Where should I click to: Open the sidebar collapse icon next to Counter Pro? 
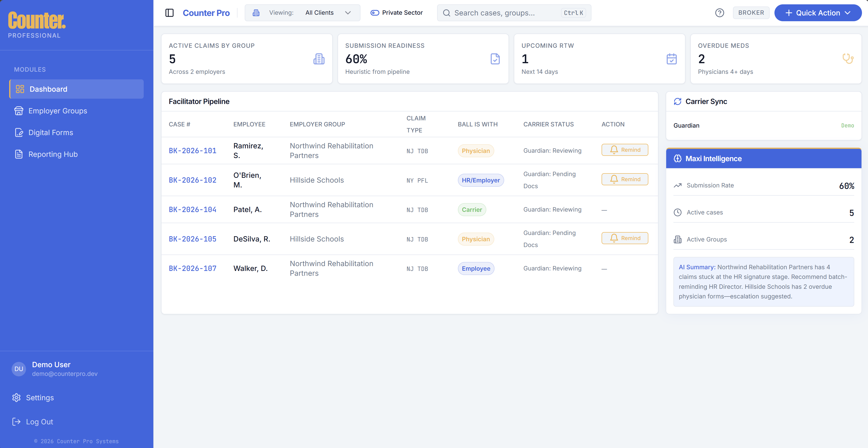pyautogui.click(x=170, y=13)
